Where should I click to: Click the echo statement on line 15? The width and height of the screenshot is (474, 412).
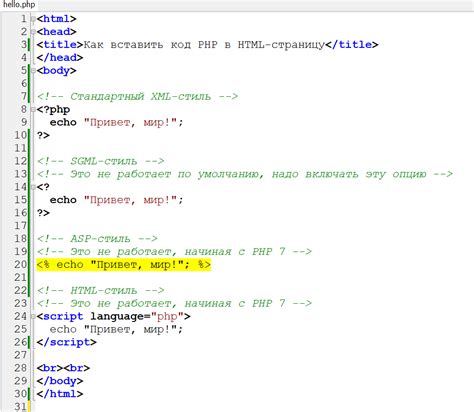tap(116, 200)
